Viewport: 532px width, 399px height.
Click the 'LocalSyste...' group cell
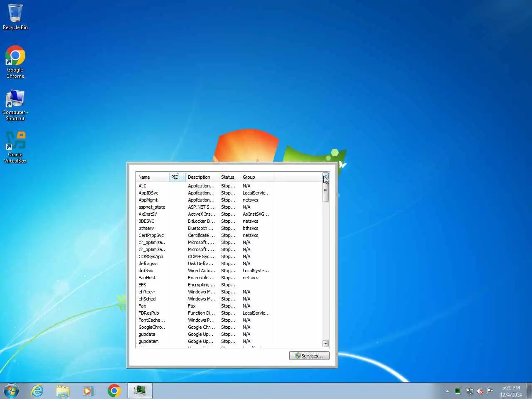click(x=256, y=271)
